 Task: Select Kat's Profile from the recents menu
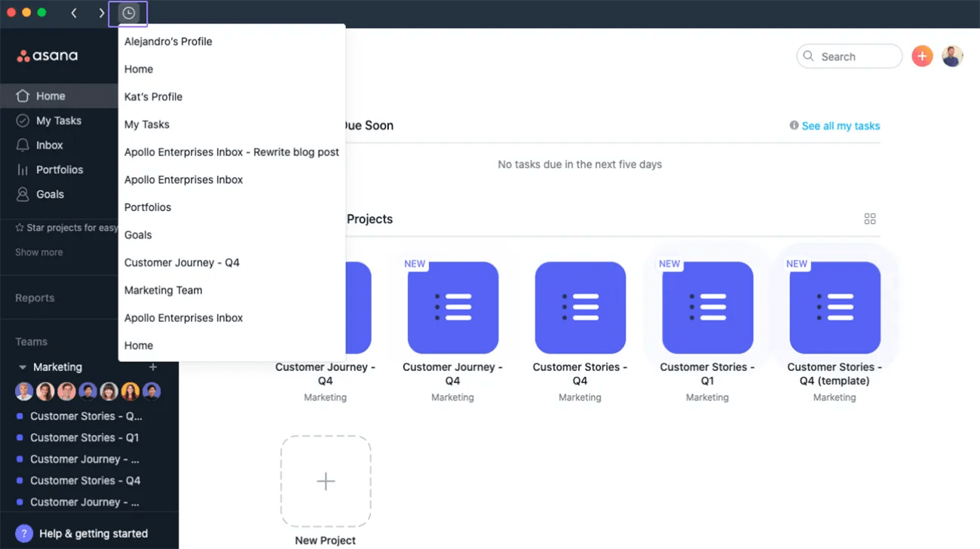click(153, 97)
